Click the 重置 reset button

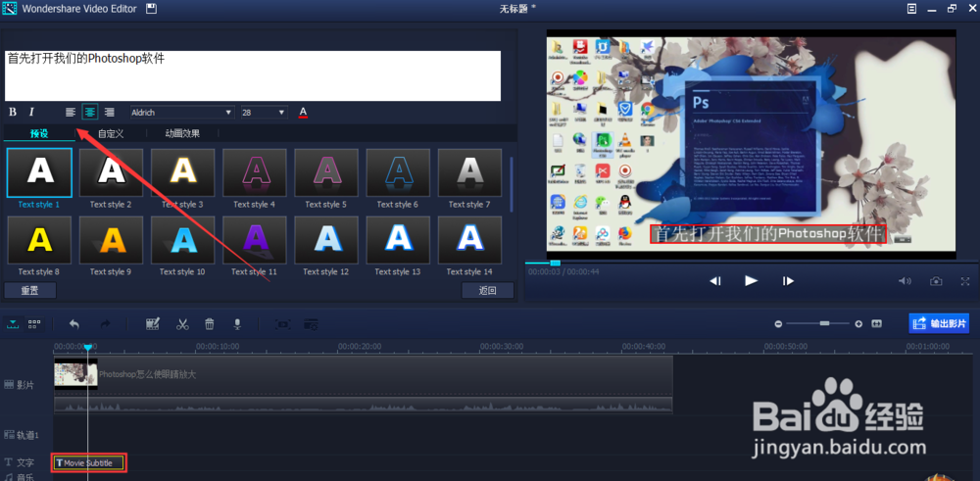coord(30,291)
